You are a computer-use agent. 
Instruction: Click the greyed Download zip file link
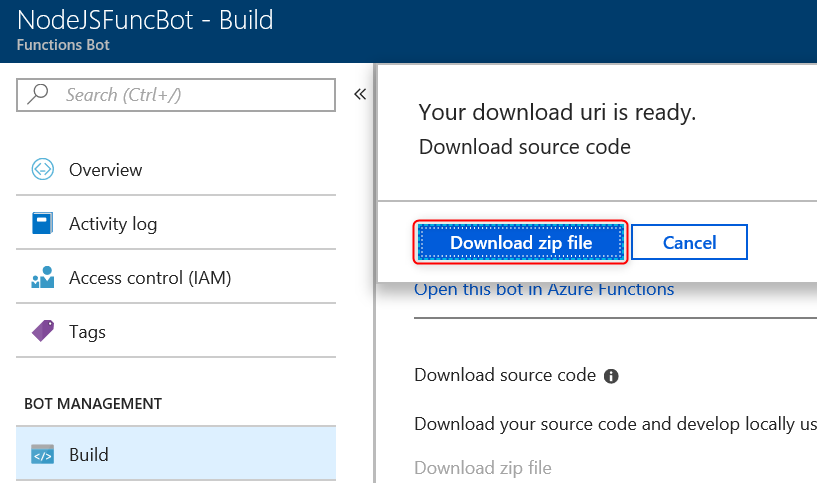[x=482, y=467]
